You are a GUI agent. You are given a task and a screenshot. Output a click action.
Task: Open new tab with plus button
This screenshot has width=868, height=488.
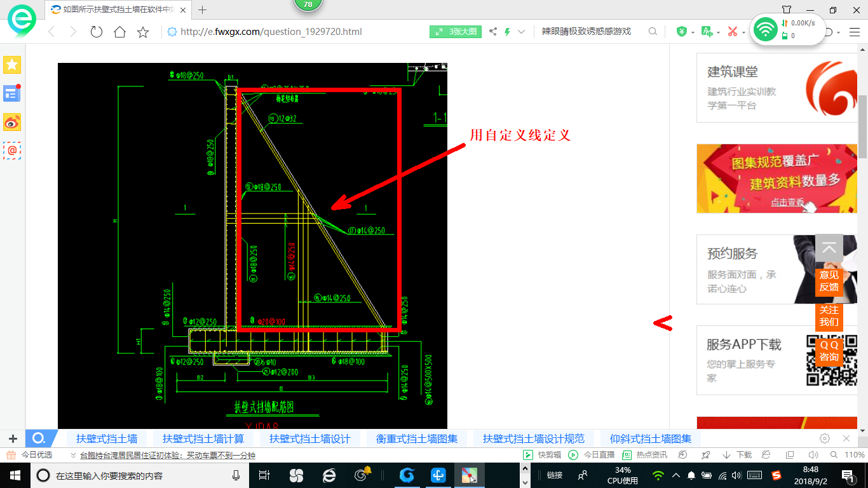[203, 10]
